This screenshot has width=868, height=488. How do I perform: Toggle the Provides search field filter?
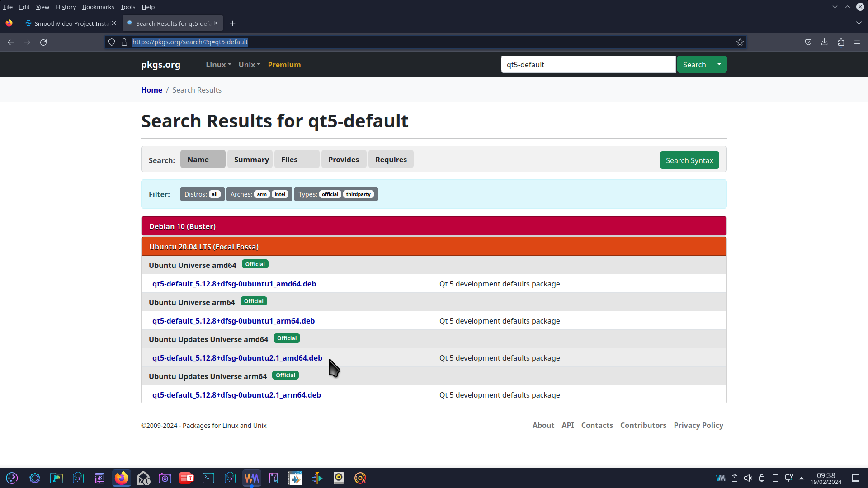pyautogui.click(x=344, y=160)
